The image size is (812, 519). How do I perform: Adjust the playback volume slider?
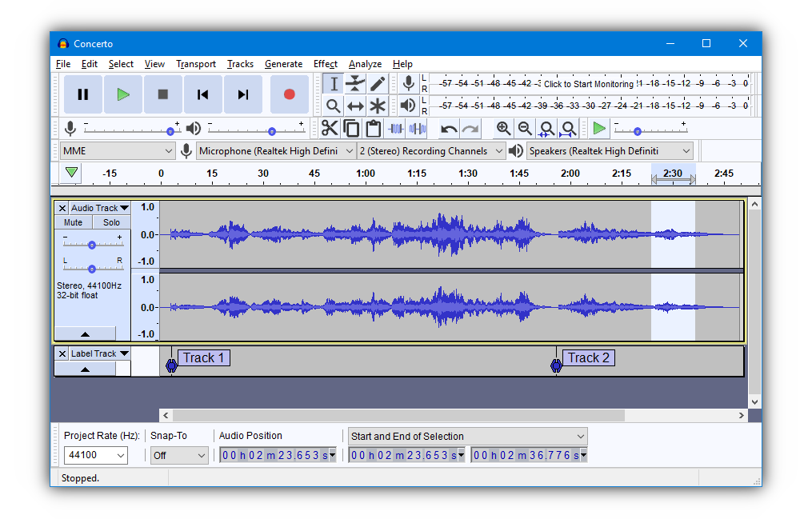[272, 128]
